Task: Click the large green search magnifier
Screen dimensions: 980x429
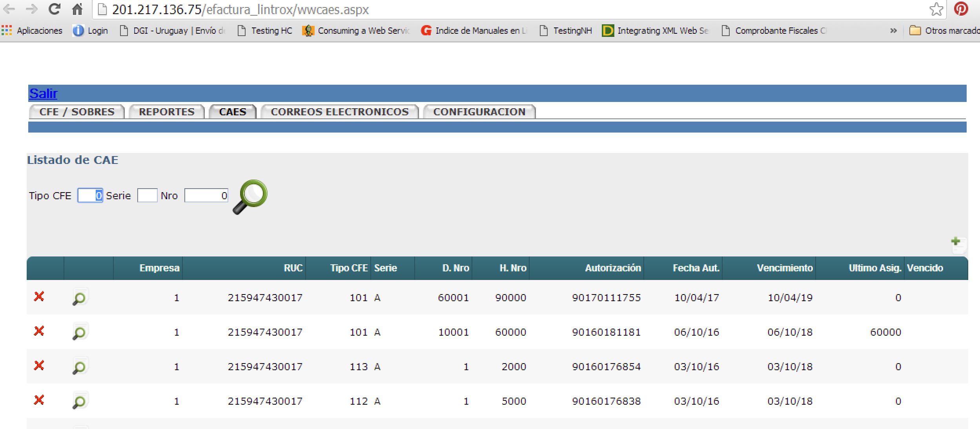Action: [251, 196]
